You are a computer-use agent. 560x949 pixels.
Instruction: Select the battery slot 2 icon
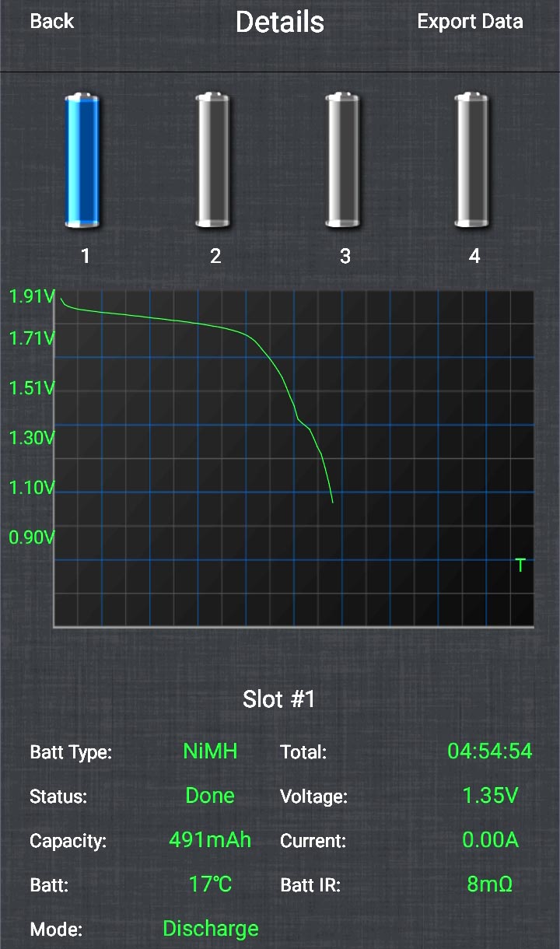pyautogui.click(x=213, y=161)
